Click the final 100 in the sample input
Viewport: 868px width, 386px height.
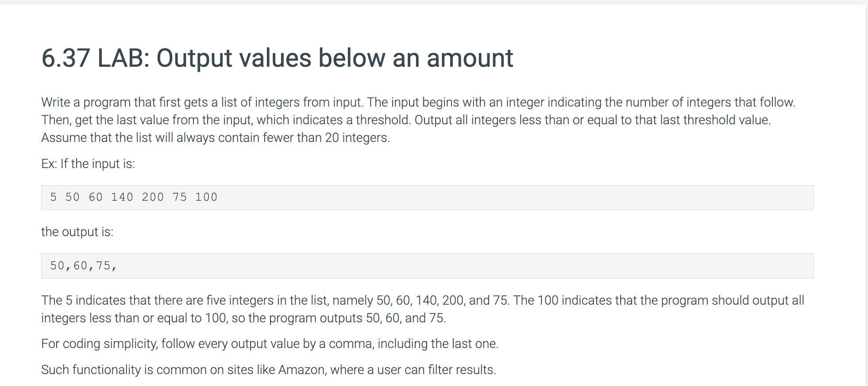click(206, 197)
